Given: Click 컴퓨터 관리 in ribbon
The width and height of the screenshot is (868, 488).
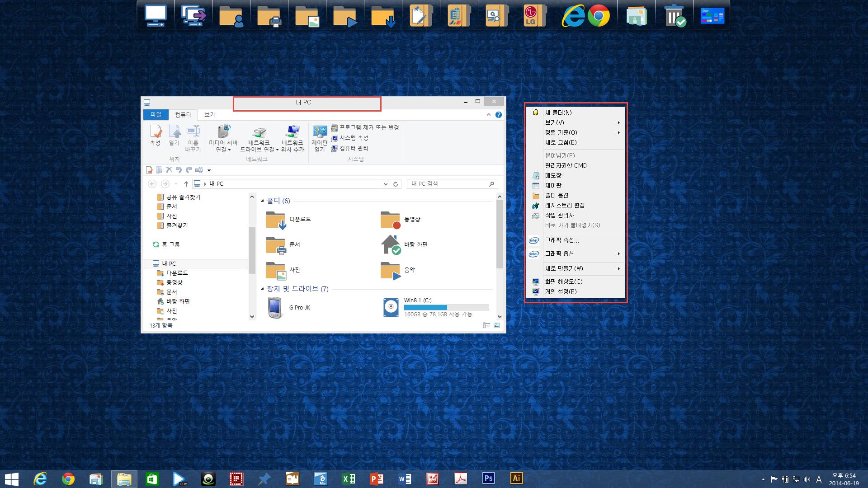Looking at the screenshot, I should tap(349, 149).
